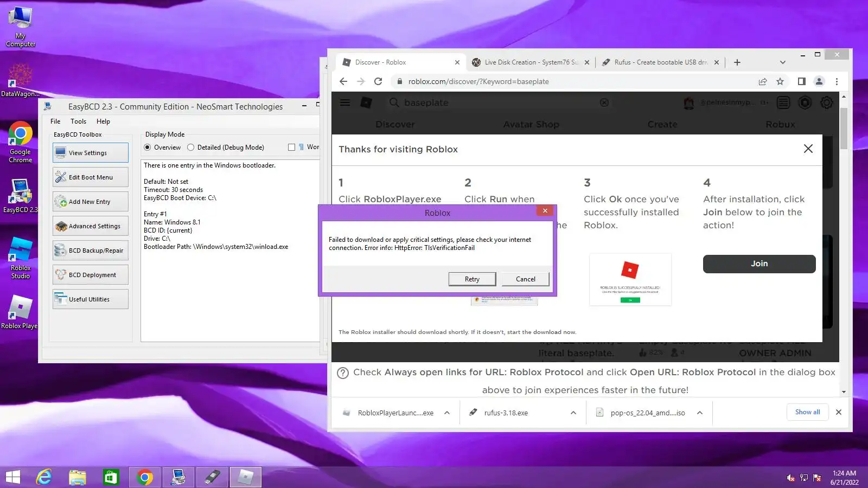868x488 pixels.
Task: Switch to Rufus in the taskbar
Action: 212,477
